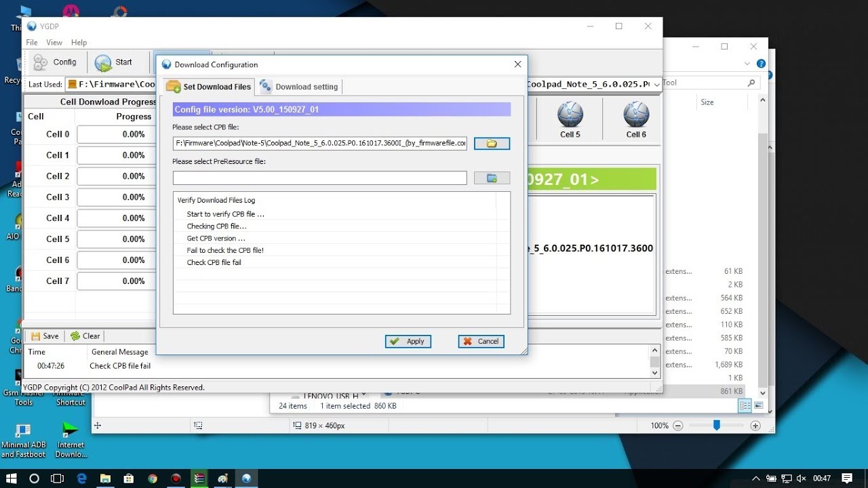
Task: Apply the download configuration
Action: click(x=408, y=342)
